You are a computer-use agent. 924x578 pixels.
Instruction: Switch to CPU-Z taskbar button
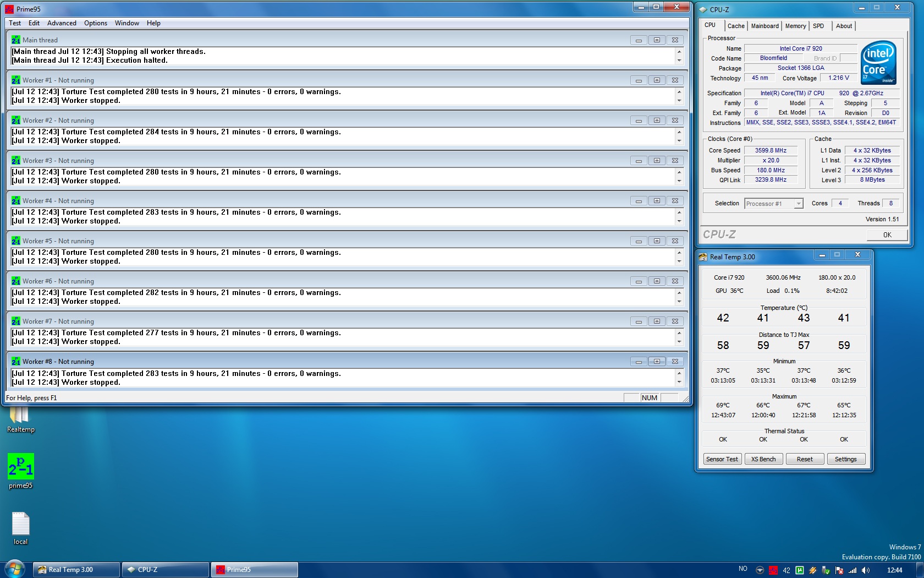[x=166, y=570]
